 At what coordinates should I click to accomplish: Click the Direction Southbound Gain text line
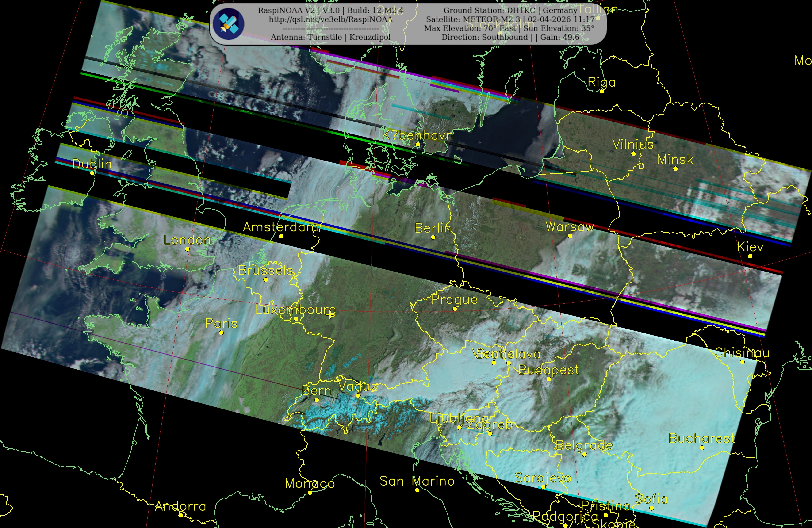pos(510,37)
